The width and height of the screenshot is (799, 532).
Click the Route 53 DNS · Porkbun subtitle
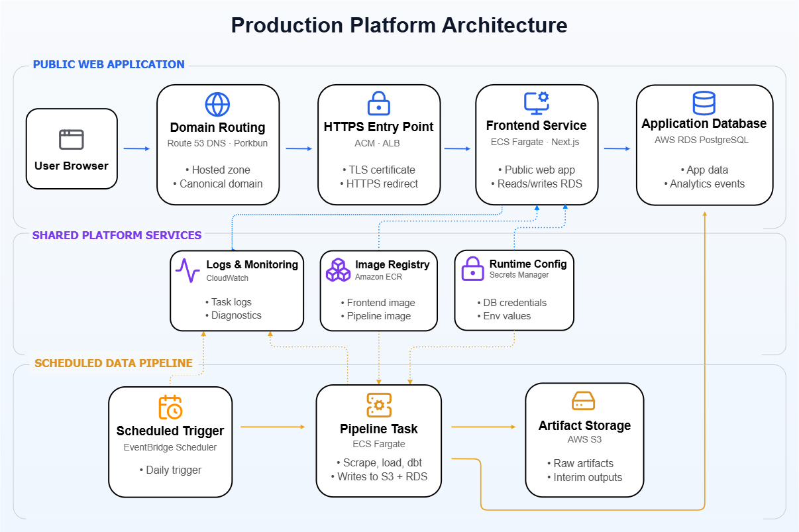click(217, 143)
